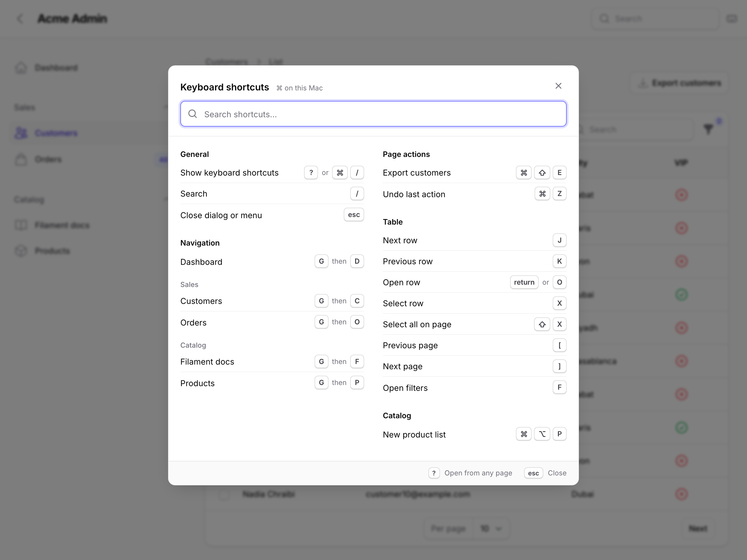This screenshot has width=747, height=560.
Task: Click the command key icon for Export customers
Action: pyautogui.click(x=523, y=173)
